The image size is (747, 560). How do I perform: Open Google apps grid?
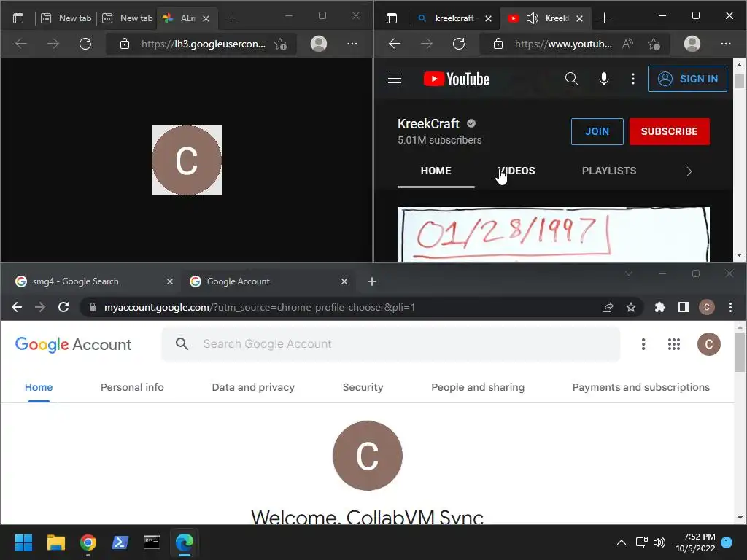click(x=673, y=344)
